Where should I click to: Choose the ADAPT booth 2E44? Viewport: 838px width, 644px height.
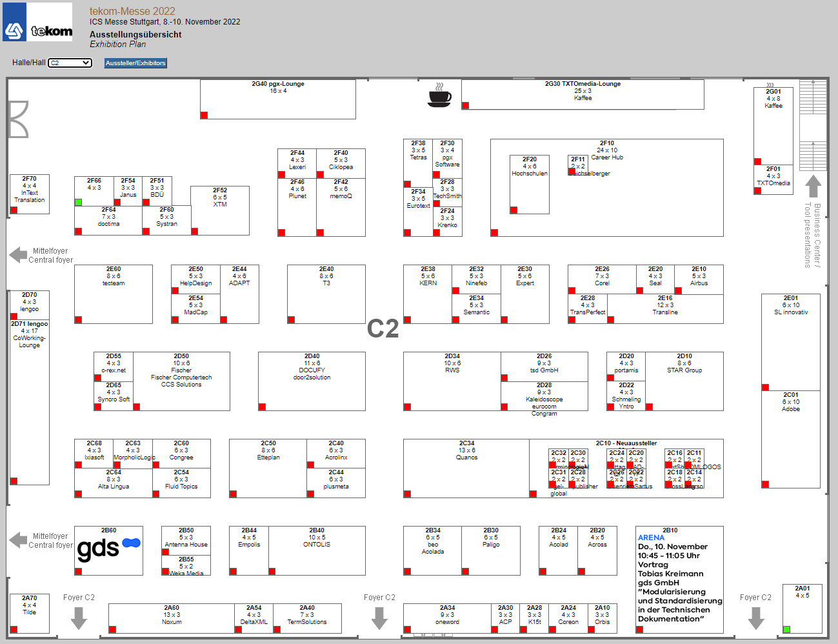click(239, 294)
